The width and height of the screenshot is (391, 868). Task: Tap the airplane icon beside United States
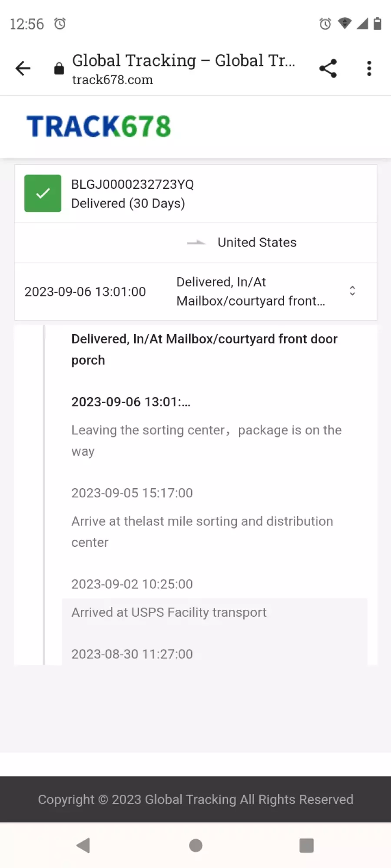tap(196, 243)
